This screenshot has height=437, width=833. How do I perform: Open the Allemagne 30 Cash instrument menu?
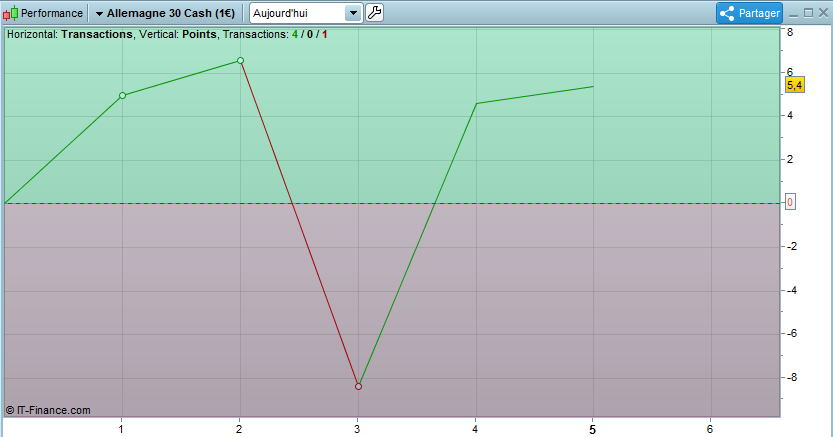[165, 13]
